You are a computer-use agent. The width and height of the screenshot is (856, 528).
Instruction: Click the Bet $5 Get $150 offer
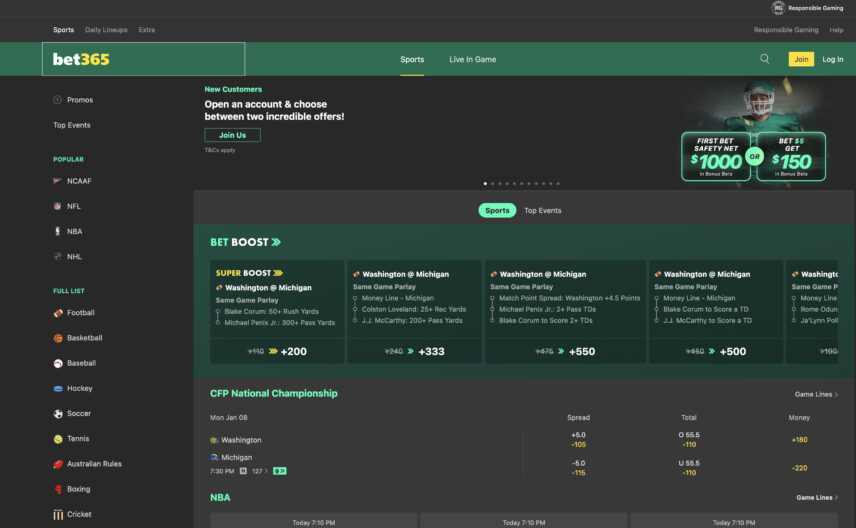(791, 156)
